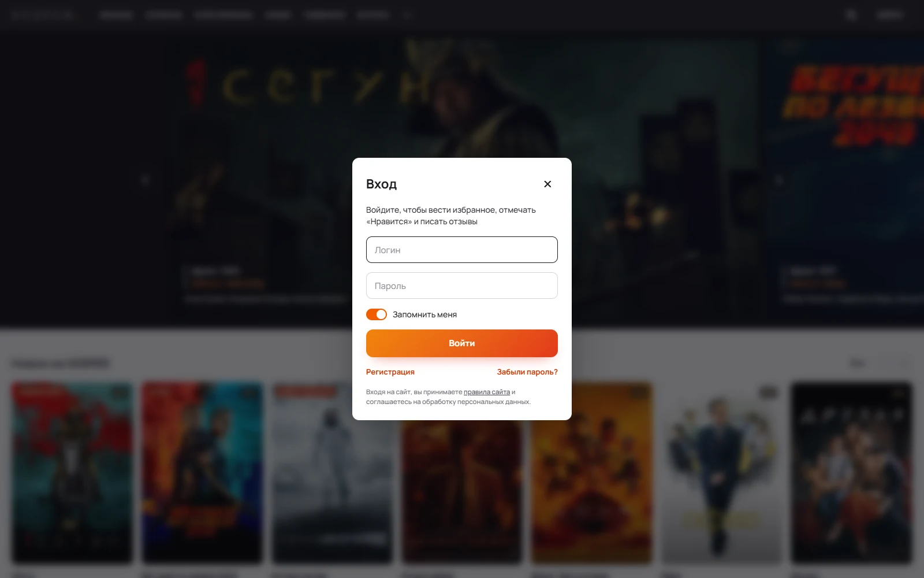The height and width of the screenshot is (578, 924).
Task: Submit with the Войти button
Action: 462,343
